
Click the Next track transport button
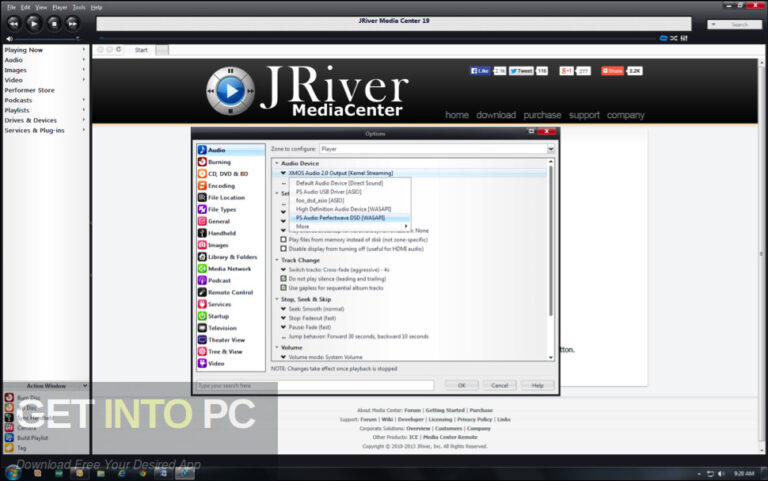(72, 23)
